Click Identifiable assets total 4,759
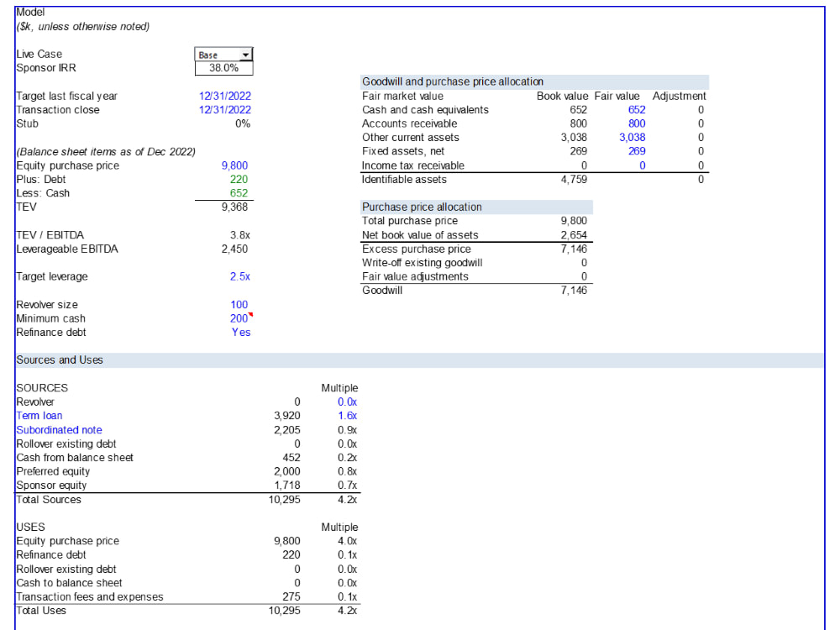Viewport: 840px width, 630px height. tap(574, 180)
